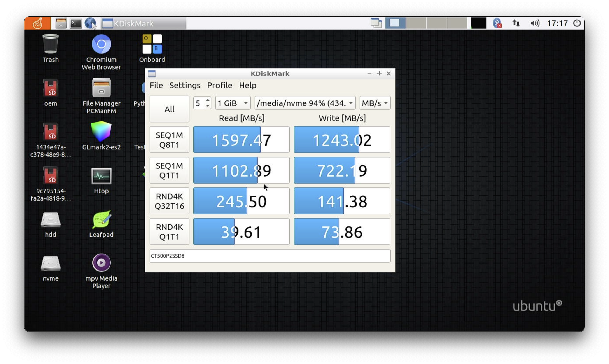Click the 141.38 write result
This screenshot has height=364, width=609.
[x=342, y=201]
